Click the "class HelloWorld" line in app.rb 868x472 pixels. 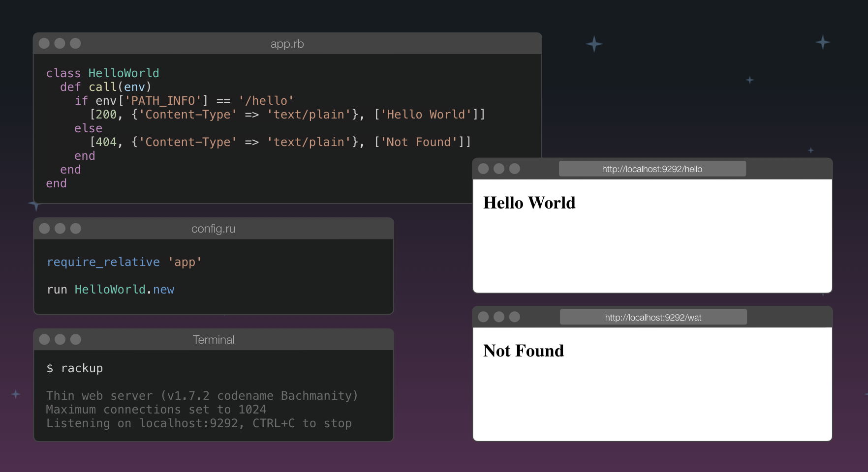point(103,73)
